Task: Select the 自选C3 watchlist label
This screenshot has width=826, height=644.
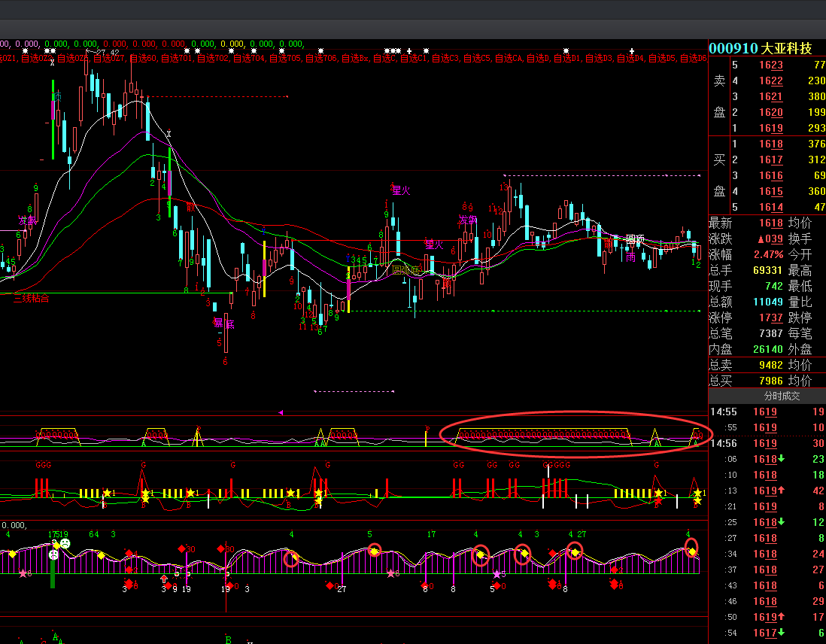Action: (x=445, y=58)
